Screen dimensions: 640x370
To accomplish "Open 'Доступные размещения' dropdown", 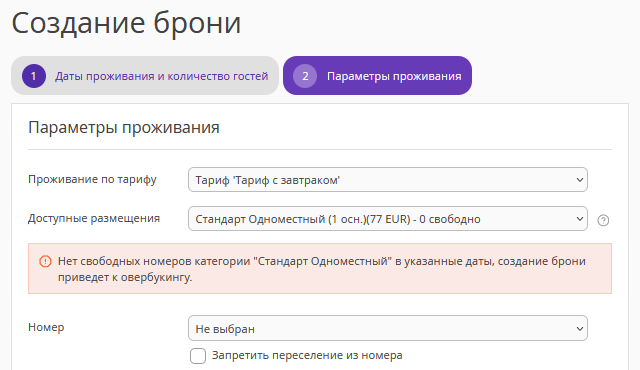I will click(388, 219).
